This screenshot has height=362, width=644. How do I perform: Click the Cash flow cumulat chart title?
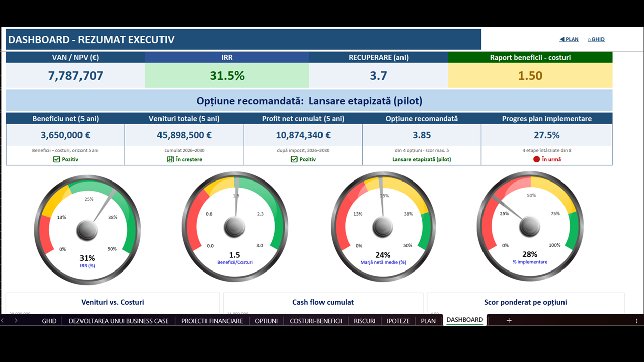323,302
